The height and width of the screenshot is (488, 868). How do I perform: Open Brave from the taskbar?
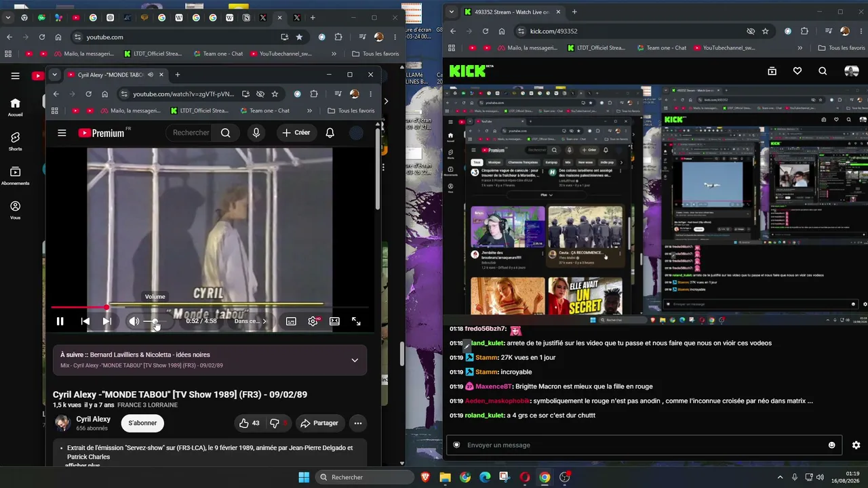pos(425,477)
